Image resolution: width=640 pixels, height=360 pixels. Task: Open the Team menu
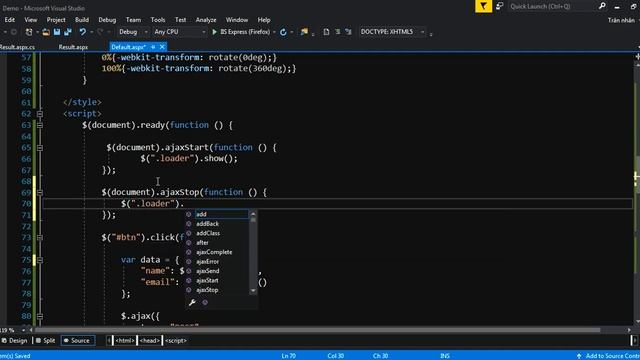click(x=133, y=20)
